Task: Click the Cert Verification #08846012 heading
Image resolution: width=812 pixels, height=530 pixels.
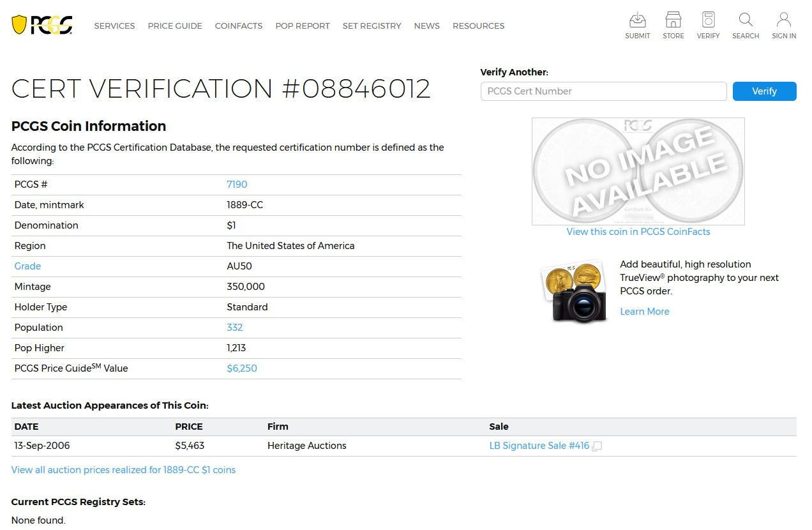Action: [x=221, y=89]
